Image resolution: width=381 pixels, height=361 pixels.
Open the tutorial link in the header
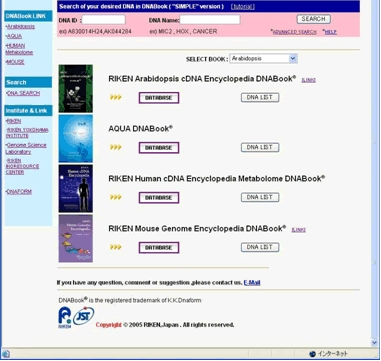[243, 7]
